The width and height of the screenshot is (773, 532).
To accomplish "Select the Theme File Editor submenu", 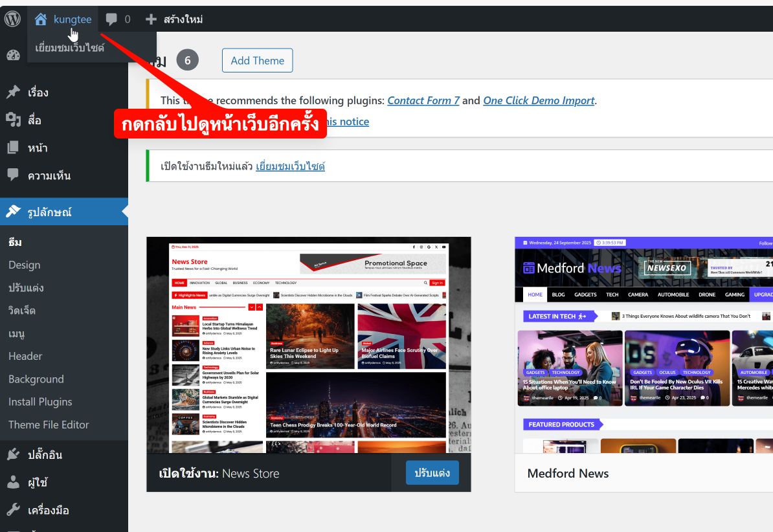I will point(49,425).
